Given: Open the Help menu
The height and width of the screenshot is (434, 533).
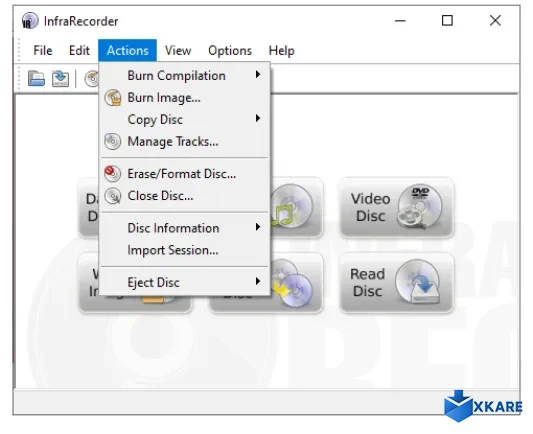Looking at the screenshot, I should pos(281,51).
